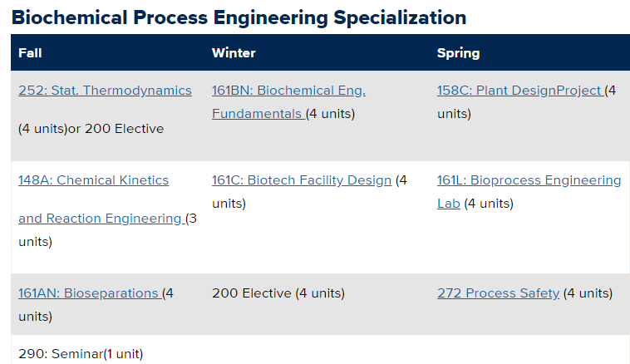Click the Biochemical Process Engineering Specialization heading

239,17
